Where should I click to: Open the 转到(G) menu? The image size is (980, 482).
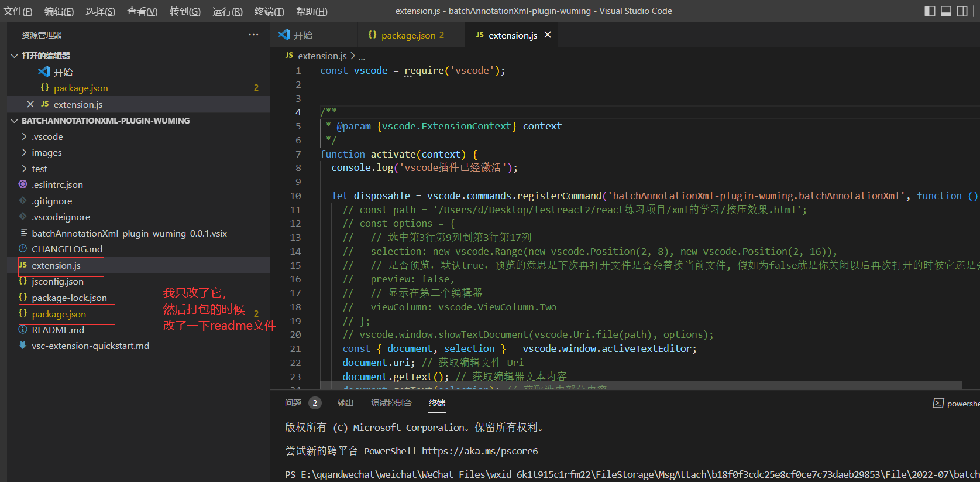click(x=185, y=11)
